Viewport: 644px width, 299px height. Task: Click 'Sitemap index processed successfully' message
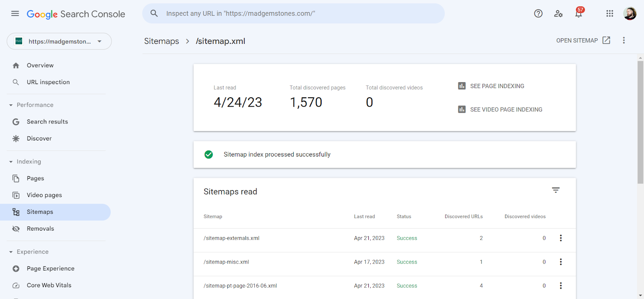(277, 155)
